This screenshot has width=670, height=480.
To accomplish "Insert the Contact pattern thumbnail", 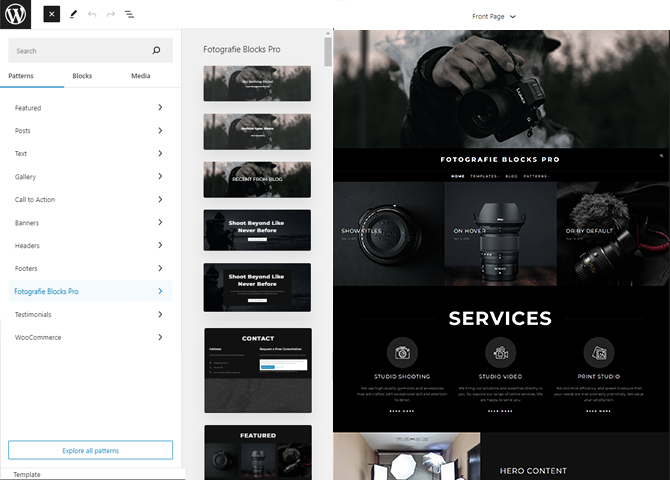I will [257, 370].
